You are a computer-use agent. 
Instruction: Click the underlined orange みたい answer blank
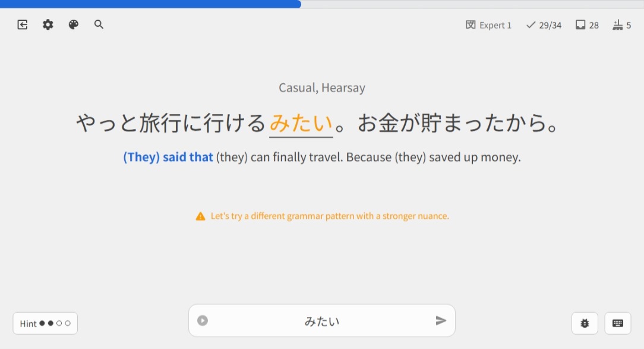pos(301,124)
